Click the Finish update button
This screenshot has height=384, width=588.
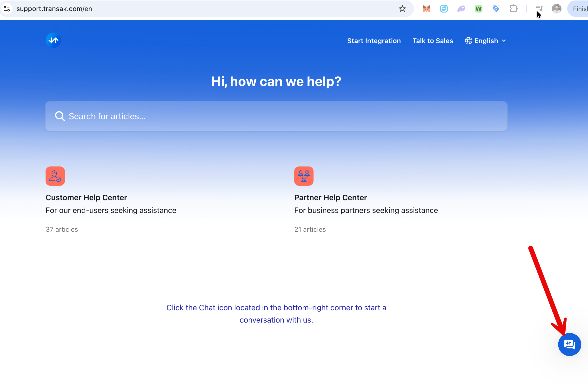(579, 9)
